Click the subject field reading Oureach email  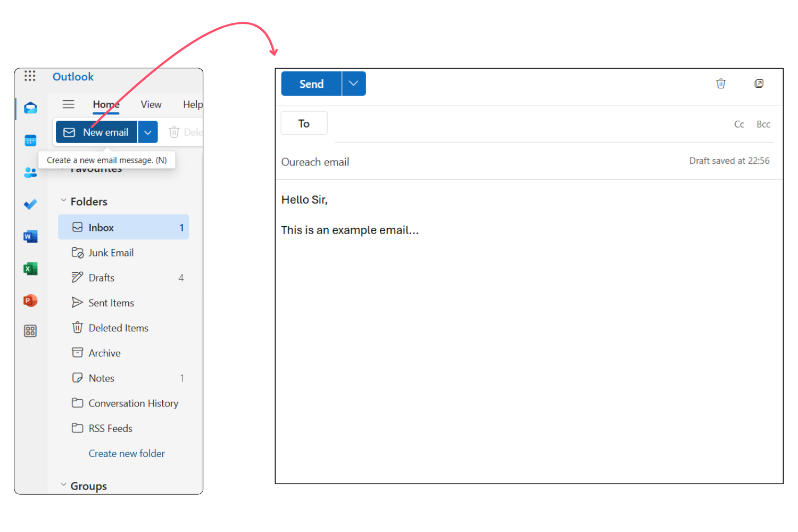click(315, 162)
